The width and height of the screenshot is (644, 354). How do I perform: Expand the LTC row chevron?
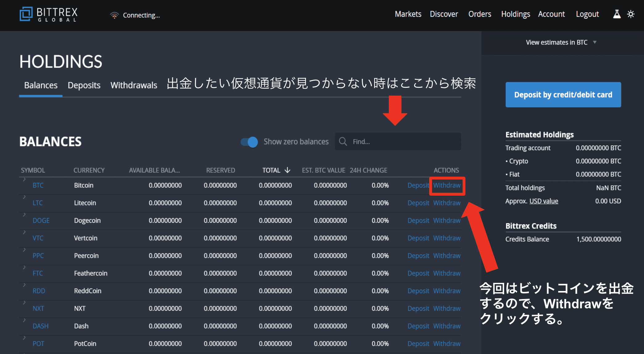pos(24,197)
